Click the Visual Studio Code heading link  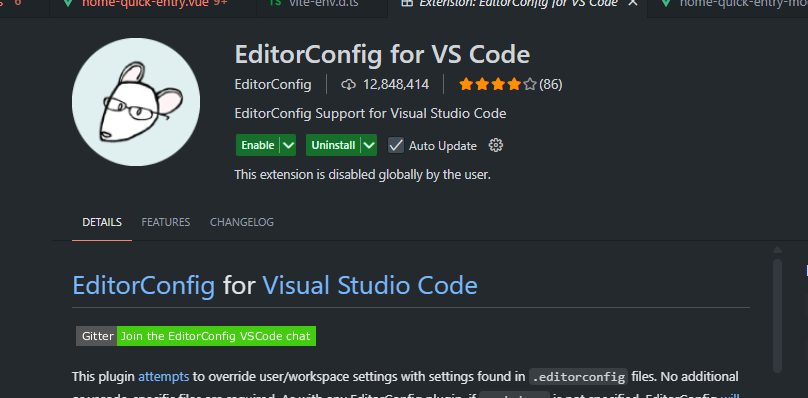(x=370, y=286)
